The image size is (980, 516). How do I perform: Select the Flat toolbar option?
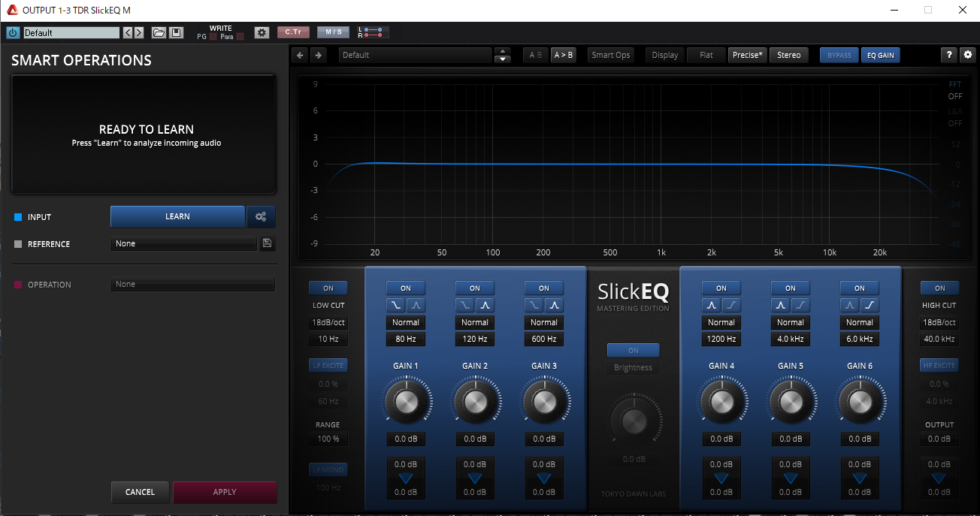(706, 55)
